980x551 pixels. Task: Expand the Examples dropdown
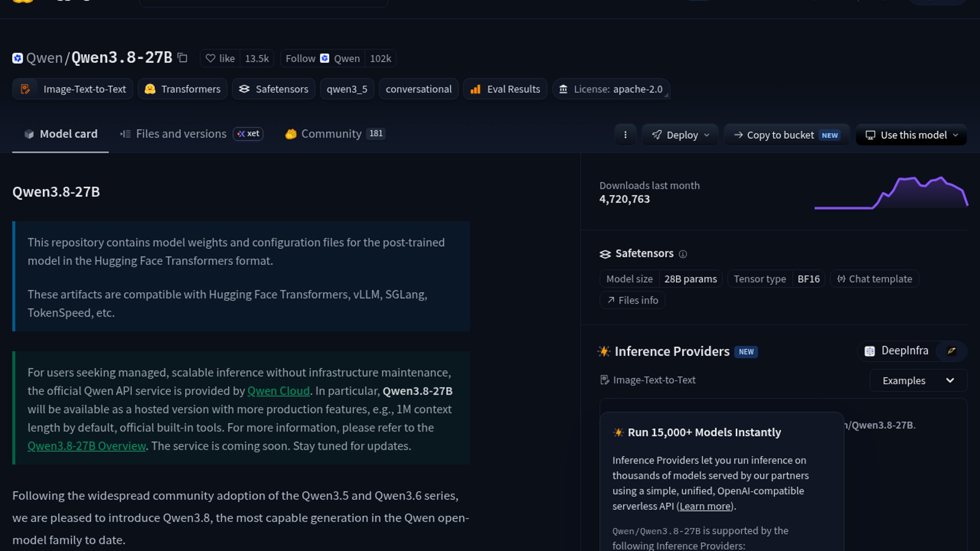point(918,381)
